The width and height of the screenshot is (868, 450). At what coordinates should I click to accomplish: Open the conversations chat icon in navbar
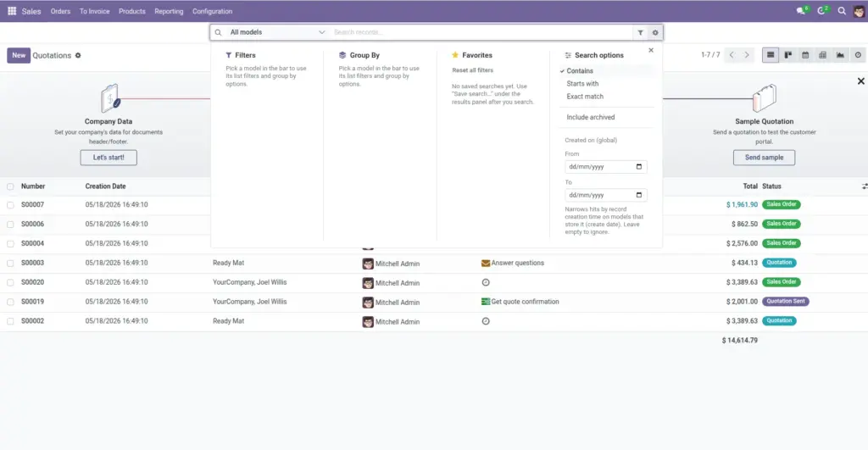point(801,11)
